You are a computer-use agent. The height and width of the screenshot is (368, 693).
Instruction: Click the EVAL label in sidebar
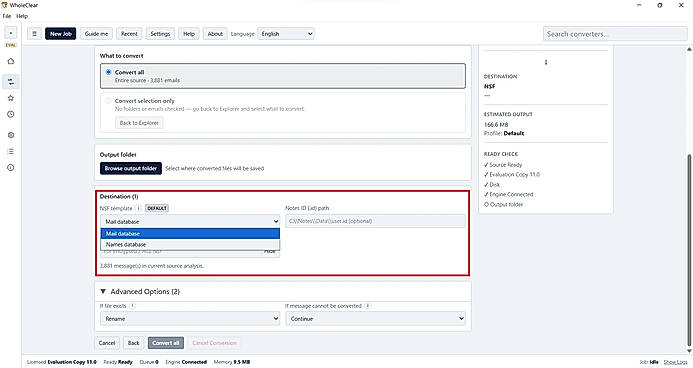(11, 45)
